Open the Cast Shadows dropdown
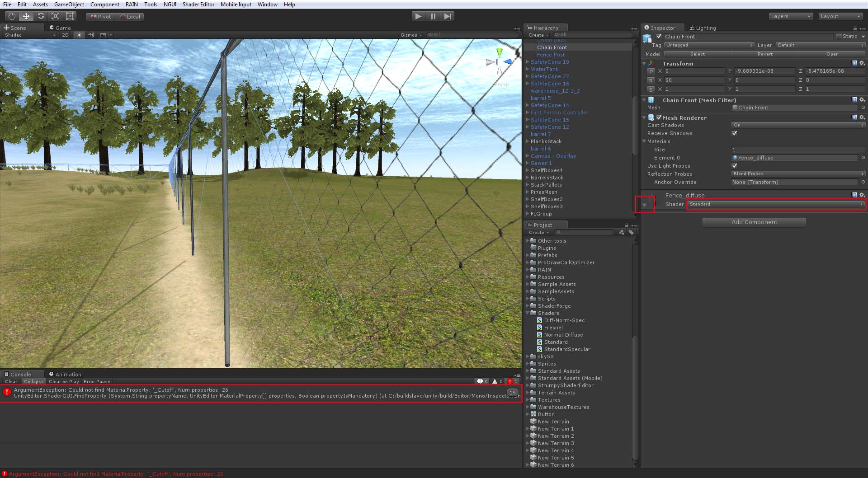 coord(798,125)
